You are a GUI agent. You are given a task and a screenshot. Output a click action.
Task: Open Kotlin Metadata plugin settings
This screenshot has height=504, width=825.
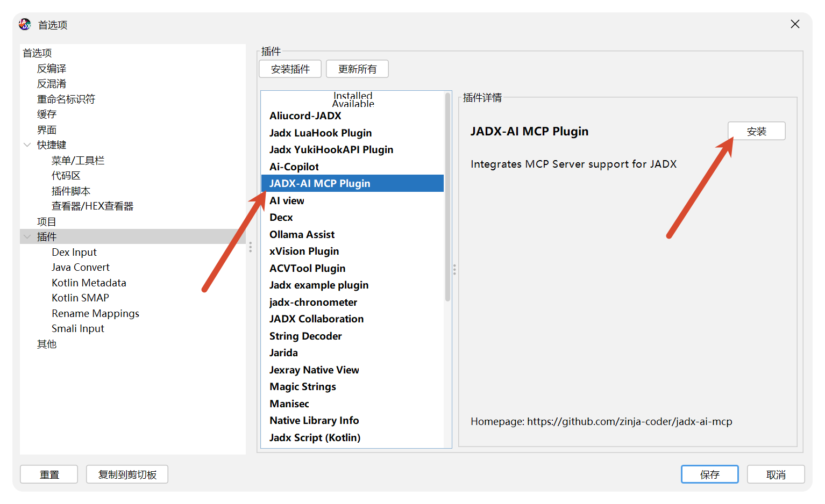89,283
